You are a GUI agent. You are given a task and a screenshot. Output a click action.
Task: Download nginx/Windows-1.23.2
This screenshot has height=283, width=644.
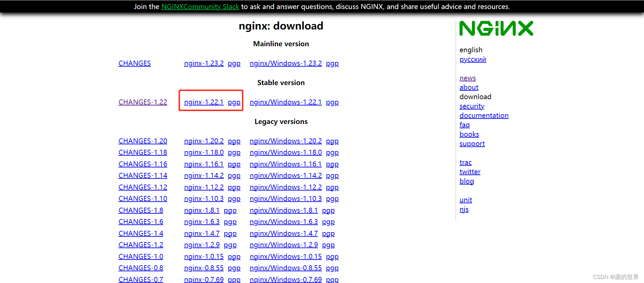[286, 63]
